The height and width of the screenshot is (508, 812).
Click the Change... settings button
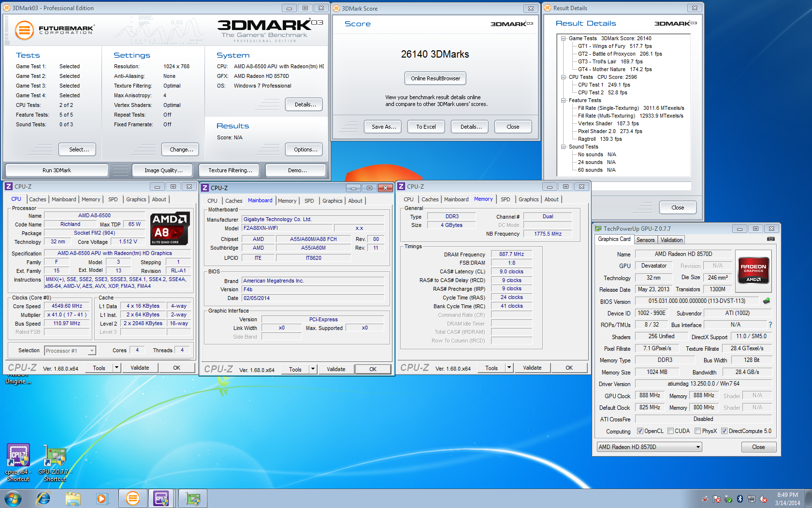coord(181,149)
